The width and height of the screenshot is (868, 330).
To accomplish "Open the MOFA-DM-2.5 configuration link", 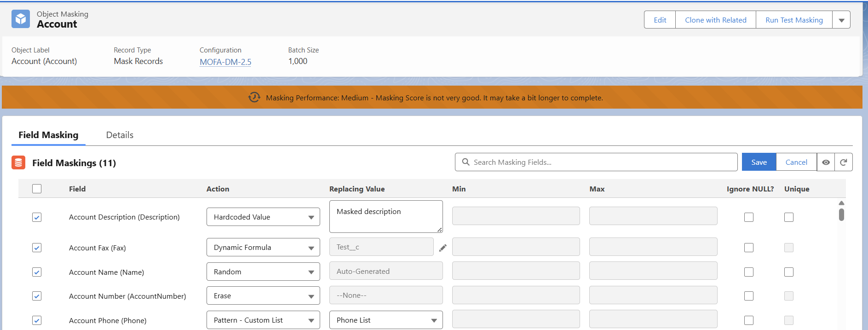I will 225,62.
